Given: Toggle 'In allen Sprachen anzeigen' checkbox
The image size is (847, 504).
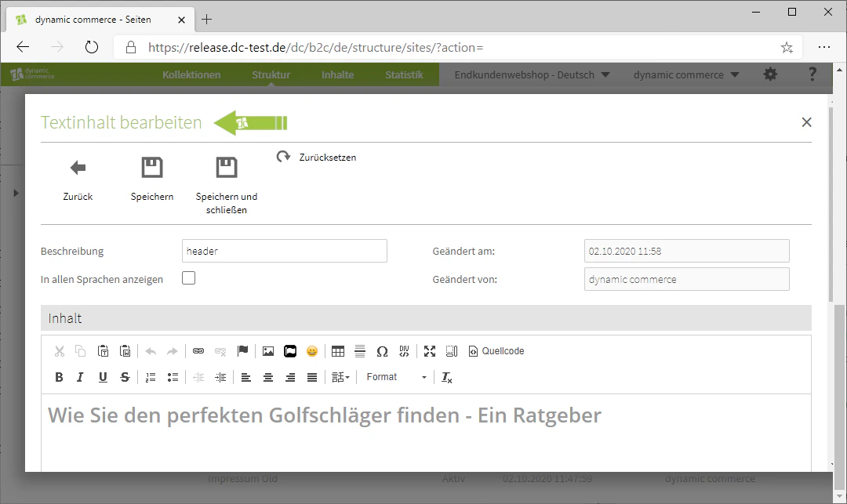Looking at the screenshot, I should tap(188, 278).
